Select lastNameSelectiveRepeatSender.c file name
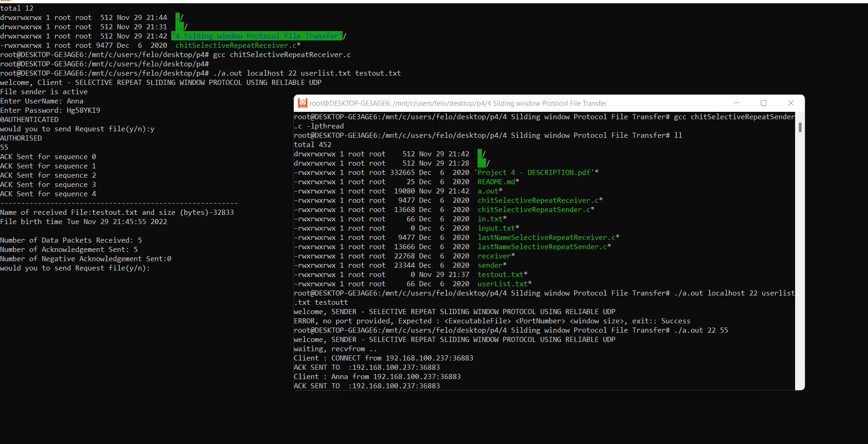Viewport: 868px width, 444px height. coord(542,247)
